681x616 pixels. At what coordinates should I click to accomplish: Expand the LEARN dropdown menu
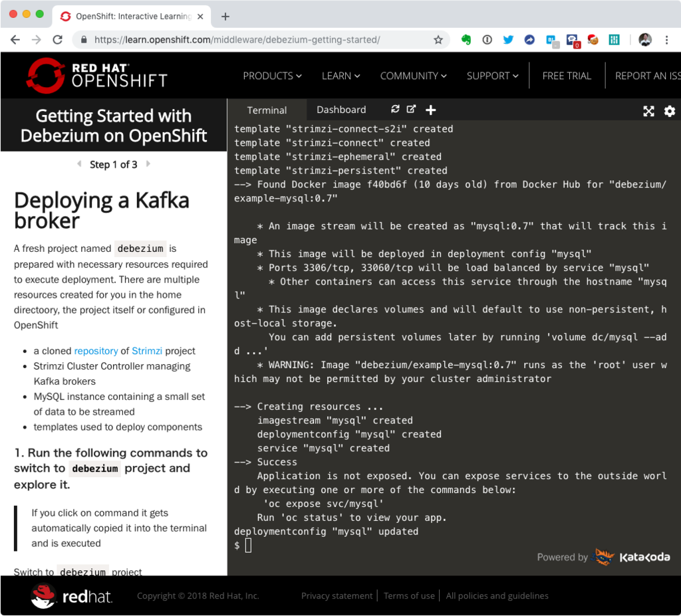(341, 76)
